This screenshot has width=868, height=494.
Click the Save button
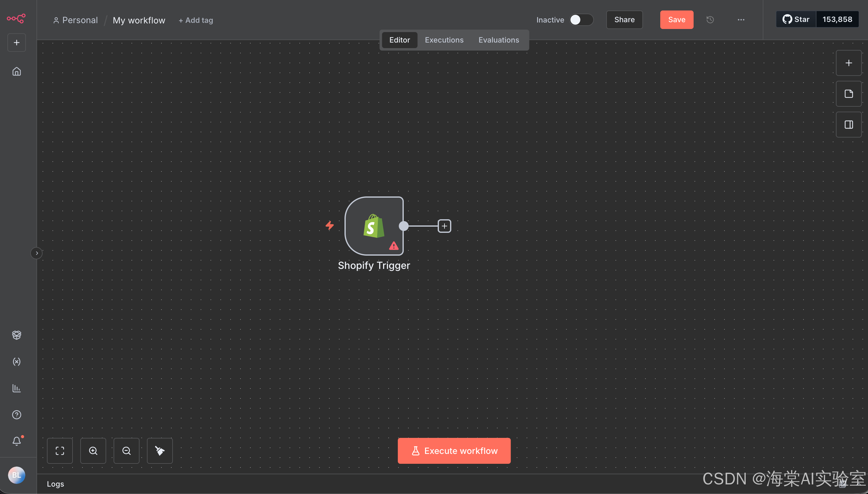click(x=677, y=20)
